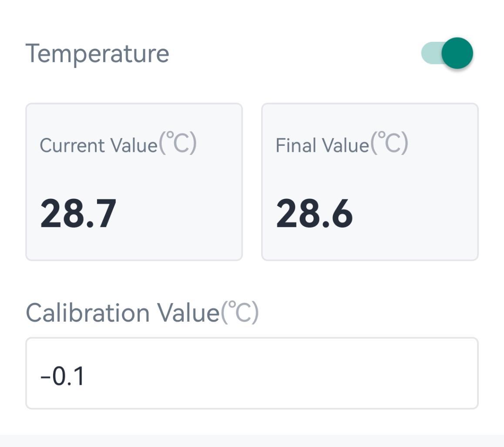Screen dimensions: 504x447
Task: Click blank area right of 28.6 in Final card
Action: 418,213
